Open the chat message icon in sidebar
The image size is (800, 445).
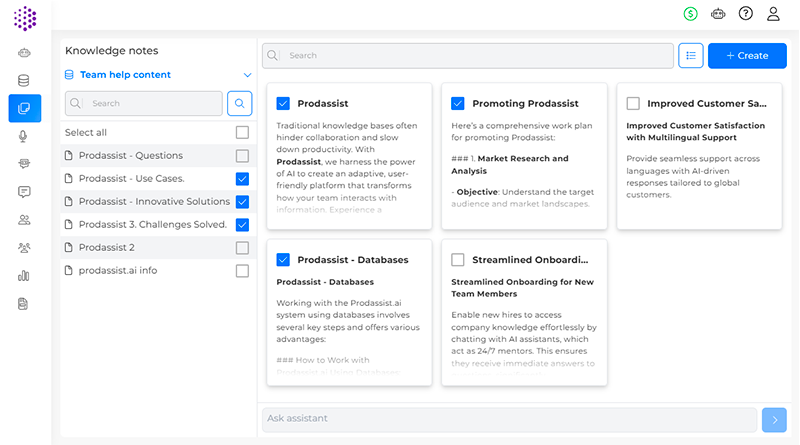24,192
